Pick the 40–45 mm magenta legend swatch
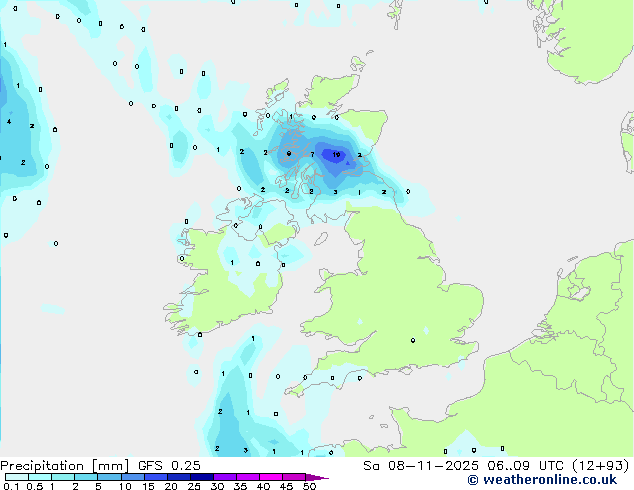This screenshot has height=490, width=634. click(271, 477)
